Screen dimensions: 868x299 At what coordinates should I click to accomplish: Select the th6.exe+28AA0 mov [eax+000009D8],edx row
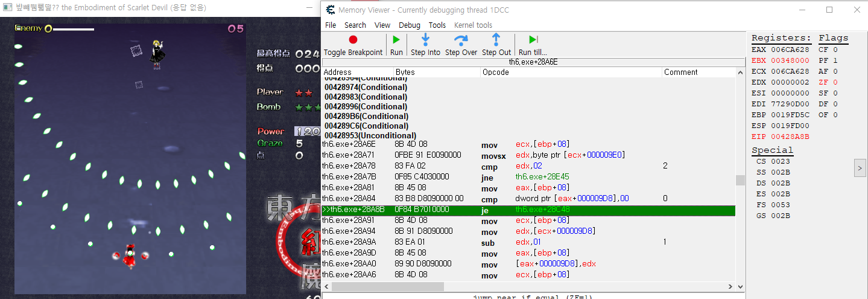pyautogui.click(x=528, y=264)
